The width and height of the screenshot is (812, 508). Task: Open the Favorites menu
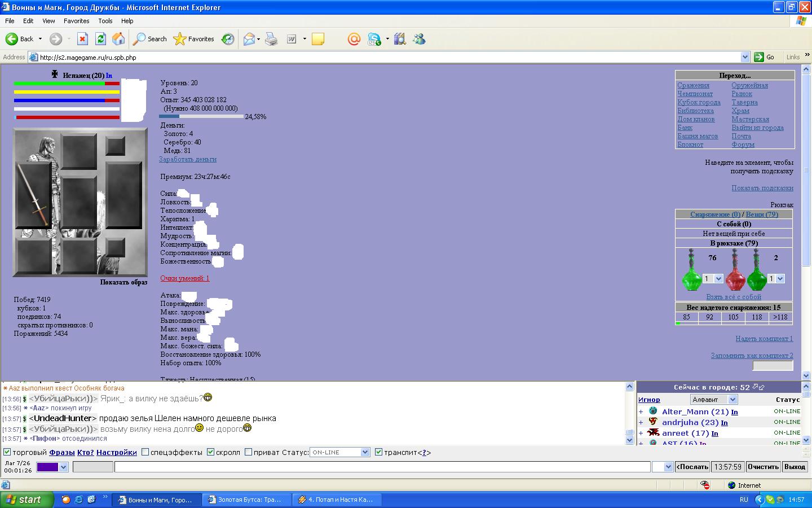tap(76, 21)
